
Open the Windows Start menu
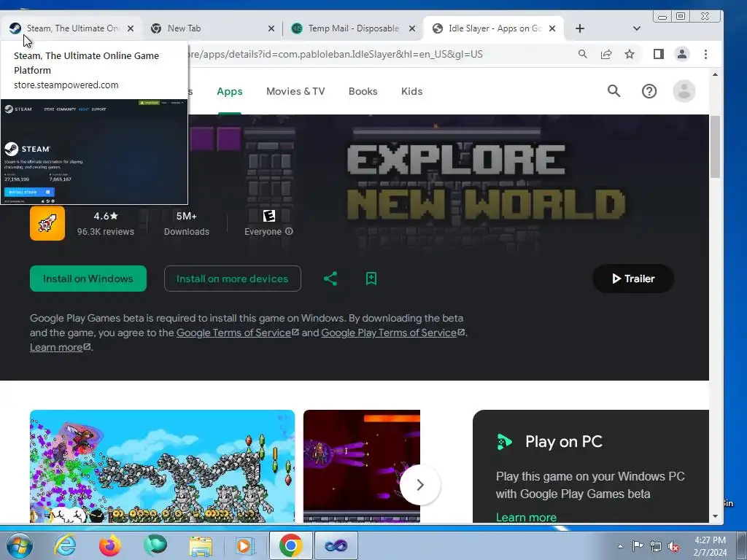[19, 545]
